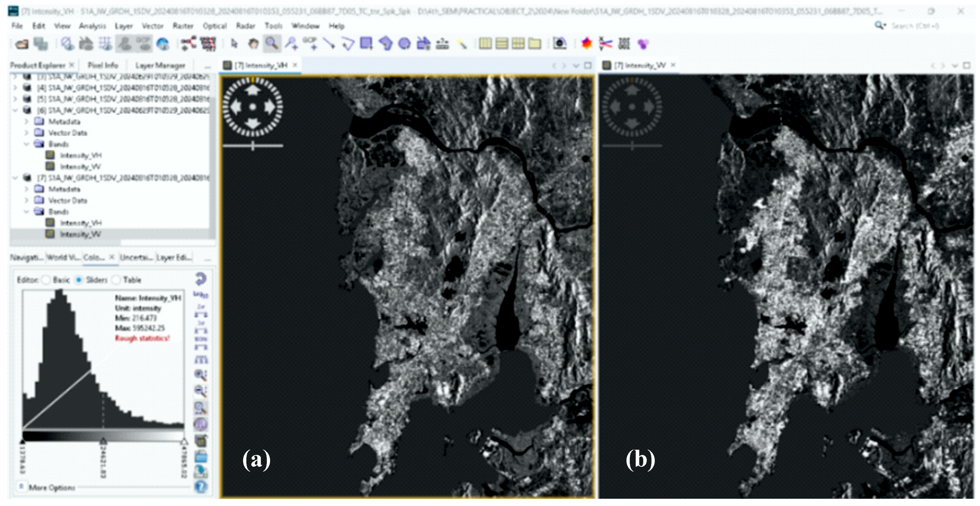Screen dimensions: 980x506
Task: Click the zoom slider under the compass
Action: [x=253, y=145]
